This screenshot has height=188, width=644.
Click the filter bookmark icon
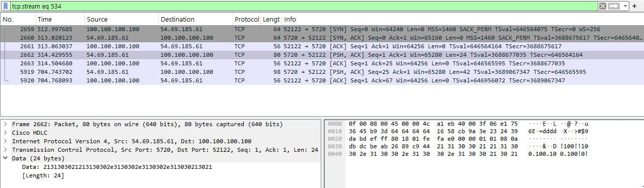[6, 6]
